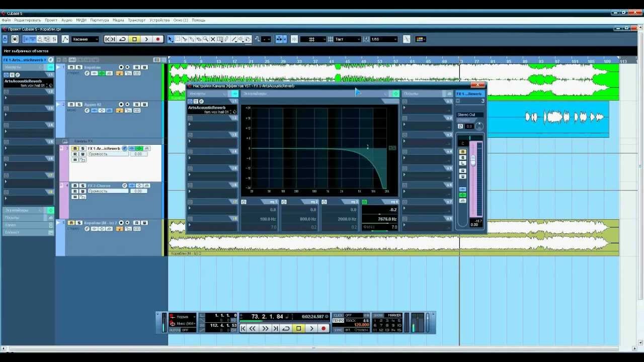Click Record on the transport panel

(324, 328)
